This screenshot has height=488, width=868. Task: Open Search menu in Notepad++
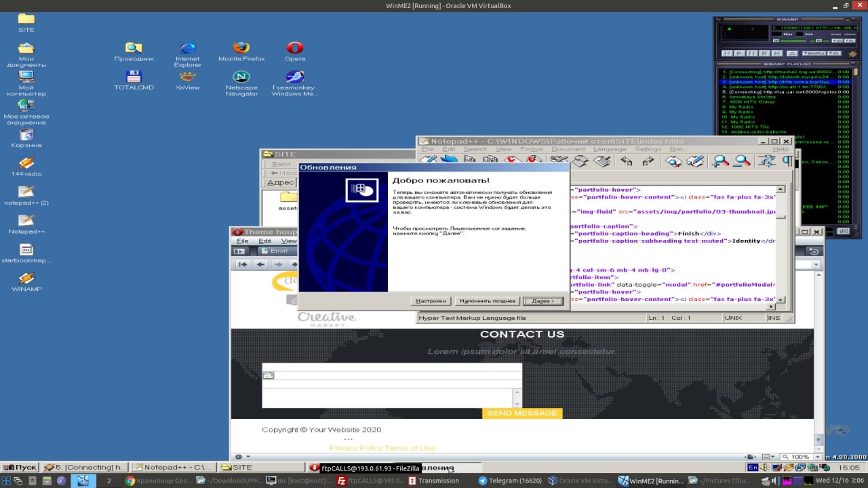475,149
